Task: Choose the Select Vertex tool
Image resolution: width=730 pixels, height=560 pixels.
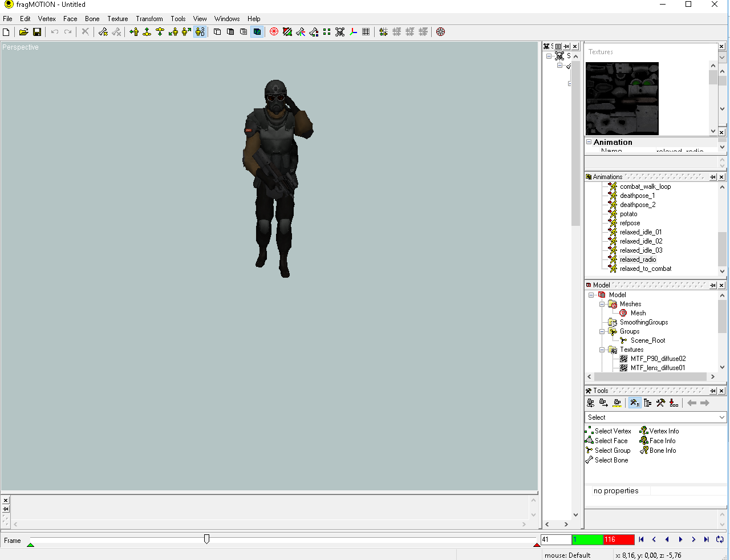Action: click(609, 431)
